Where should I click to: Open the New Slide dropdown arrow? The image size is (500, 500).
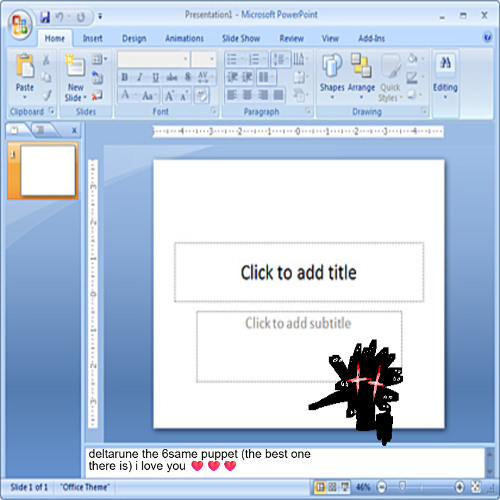click(x=85, y=98)
